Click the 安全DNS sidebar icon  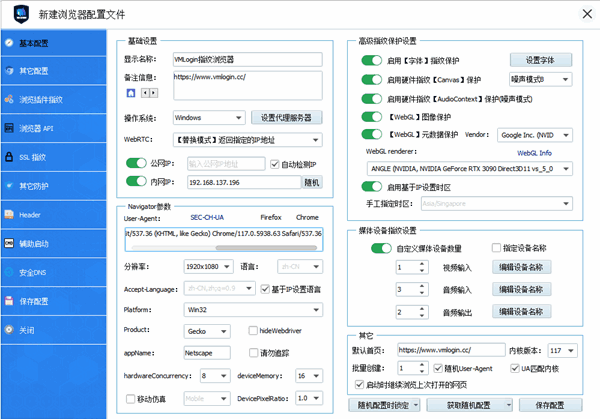click(x=9, y=272)
